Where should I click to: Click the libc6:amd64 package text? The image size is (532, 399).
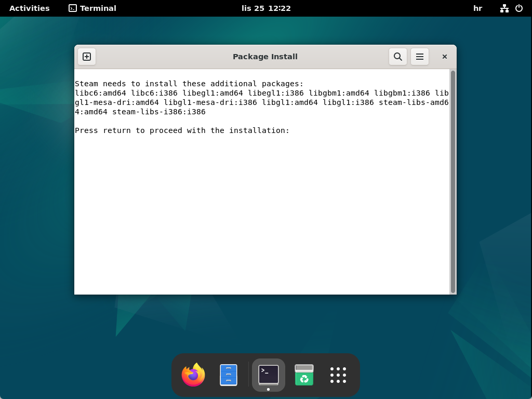[100, 93]
